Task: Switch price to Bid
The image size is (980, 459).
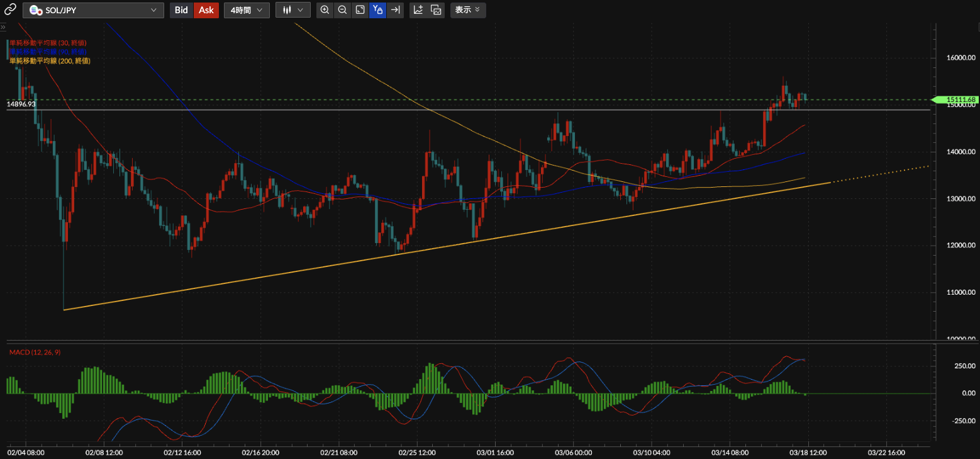Action: click(181, 10)
